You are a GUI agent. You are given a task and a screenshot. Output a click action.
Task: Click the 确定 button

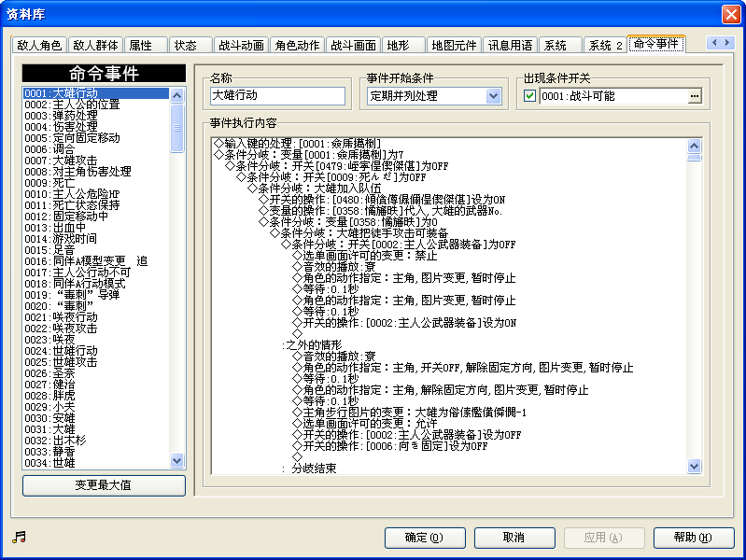point(425,538)
